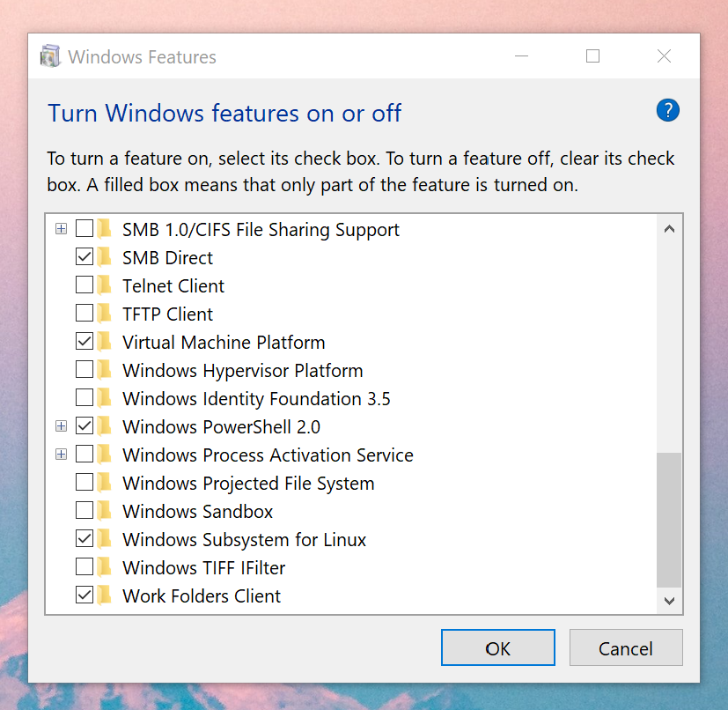Tick the TFTP Client checkbox
This screenshot has height=710, width=728.
[x=85, y=314]
